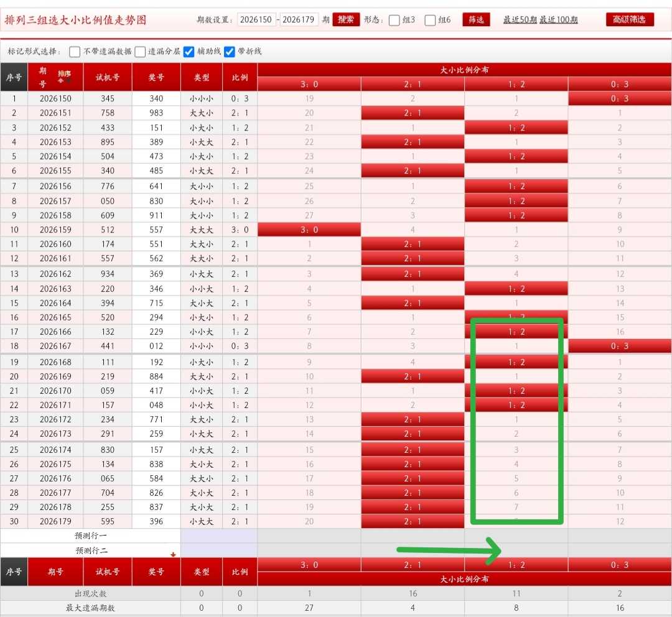Toggle the 不带遗漏数据 checkbox
The width and height of the screenshot is (672, 617).
coord(75,52)
